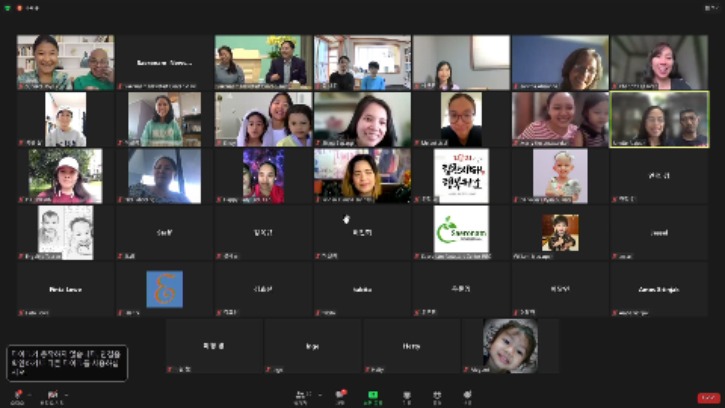
Task: Select the Heny participant tile
Action: (412, 346)
